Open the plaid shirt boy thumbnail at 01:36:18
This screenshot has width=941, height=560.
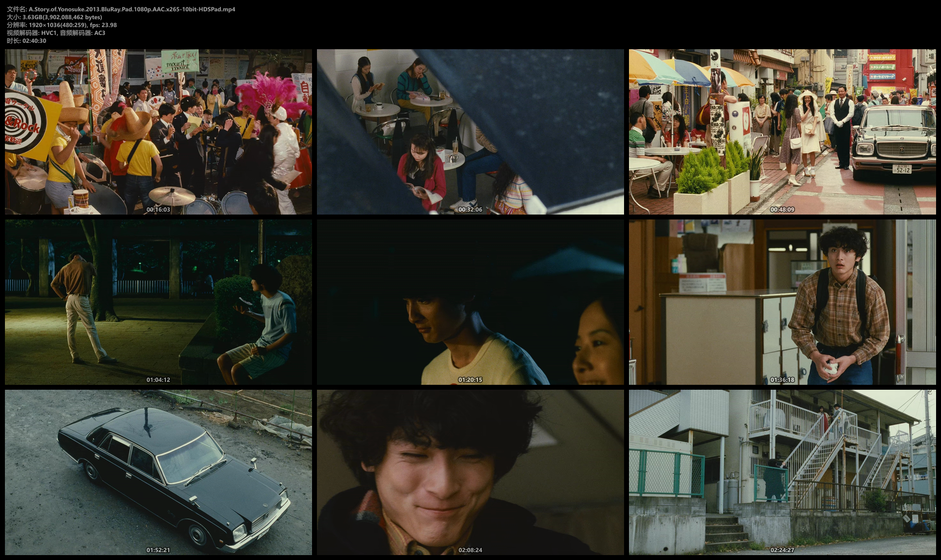(782, 302)
